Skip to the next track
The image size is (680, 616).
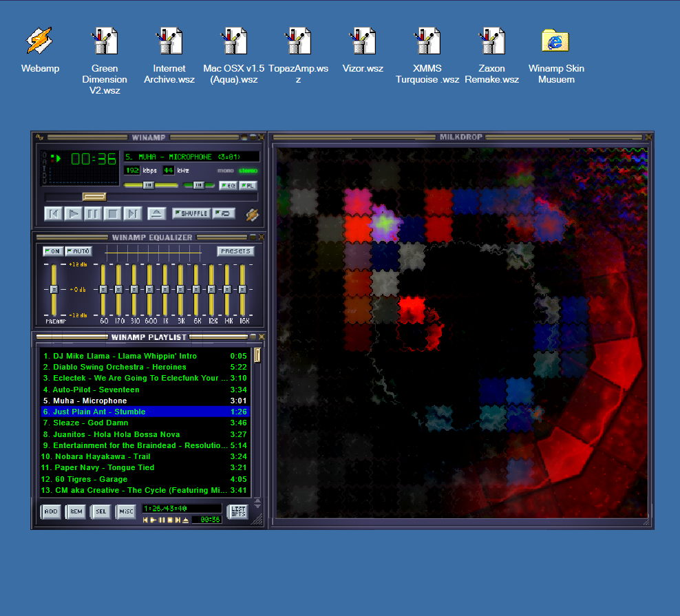(x=134, y=213)
